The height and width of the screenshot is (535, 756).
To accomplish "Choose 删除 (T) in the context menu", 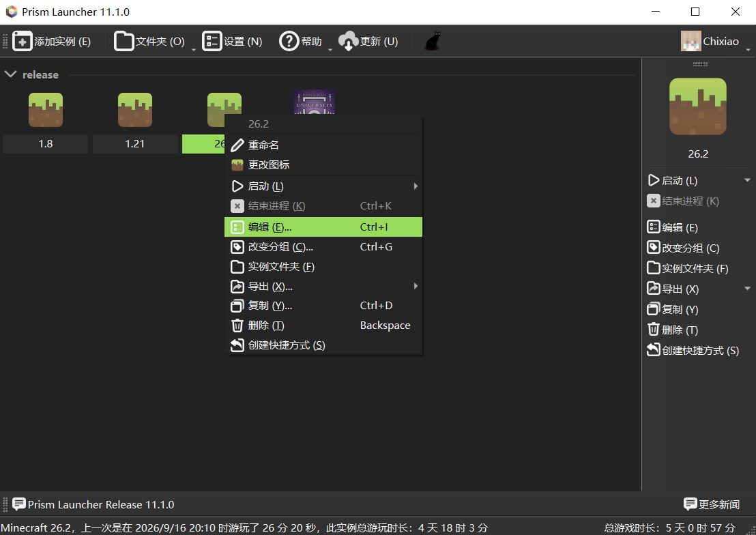I will pyautogui.click(x=323, y=326).
